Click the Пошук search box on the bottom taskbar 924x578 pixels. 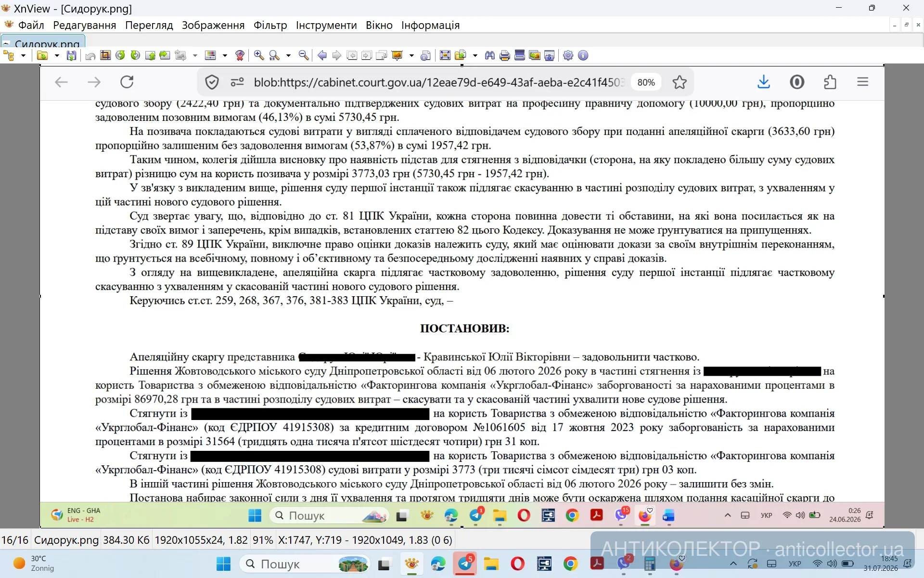[x=305, y=564]
